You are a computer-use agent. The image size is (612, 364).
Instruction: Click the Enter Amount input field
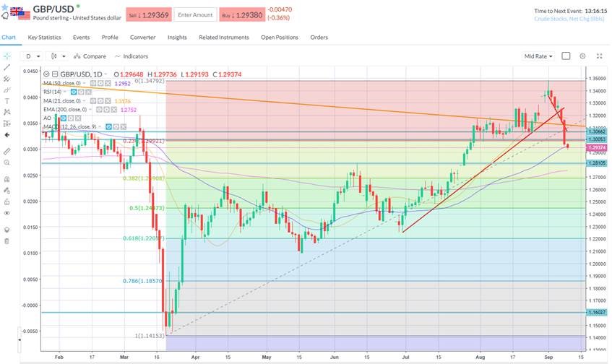pos(194,14)
